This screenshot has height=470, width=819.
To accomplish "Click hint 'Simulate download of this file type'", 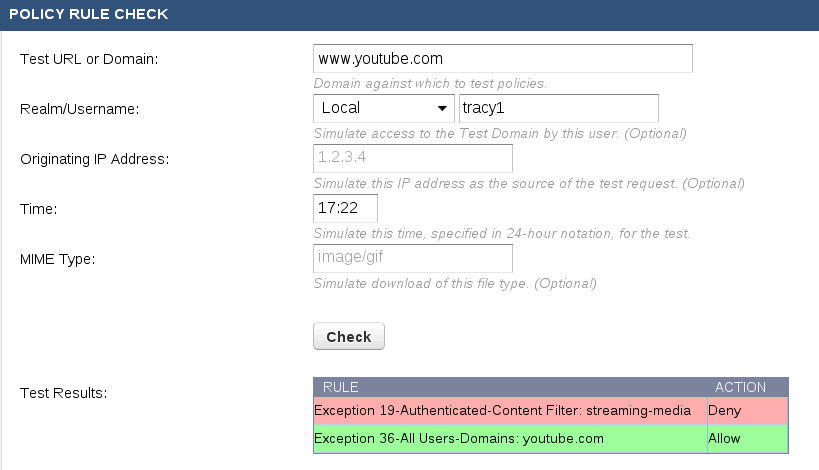I will [455, 284].
